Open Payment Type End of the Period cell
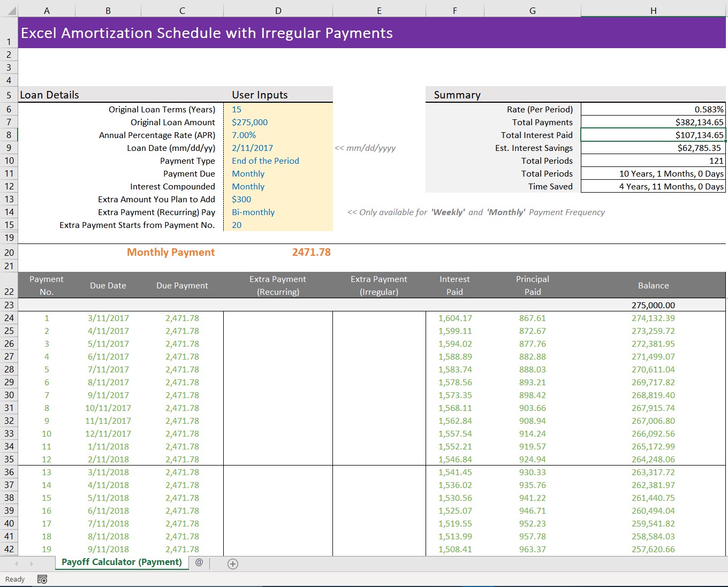This screenshot has width=728, height=587. 278,161
